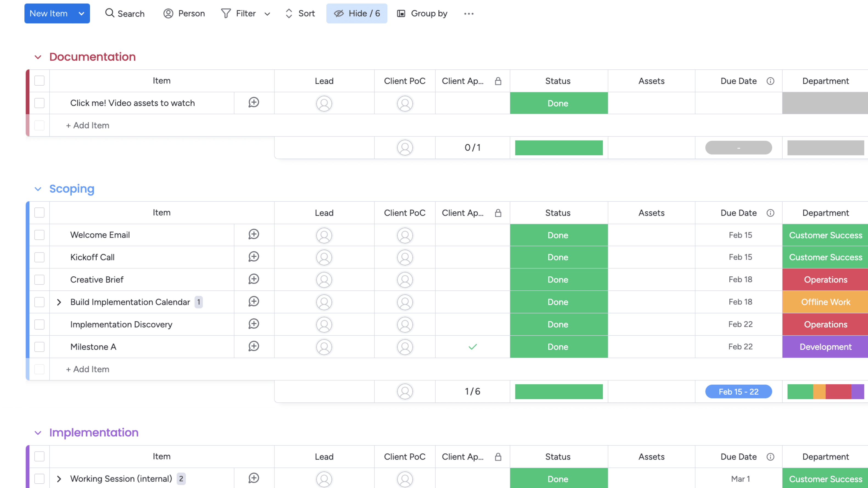Open the Sort options

[300, 13]
